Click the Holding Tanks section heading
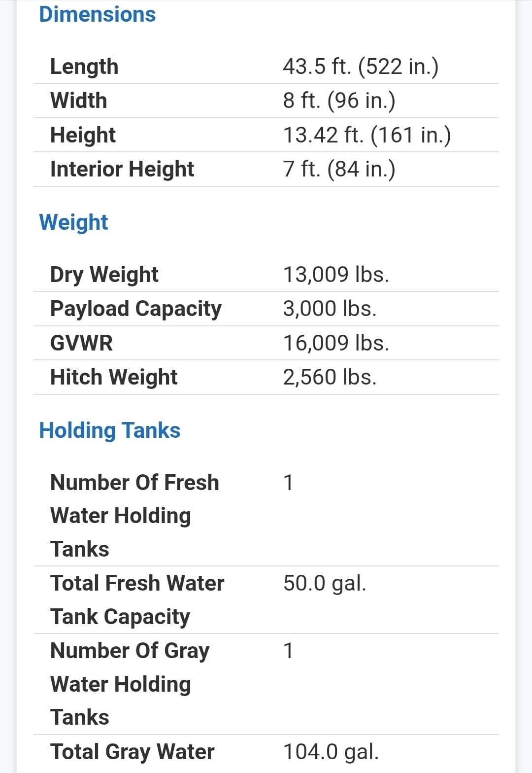The image size is (532, 773). point(109,430)
